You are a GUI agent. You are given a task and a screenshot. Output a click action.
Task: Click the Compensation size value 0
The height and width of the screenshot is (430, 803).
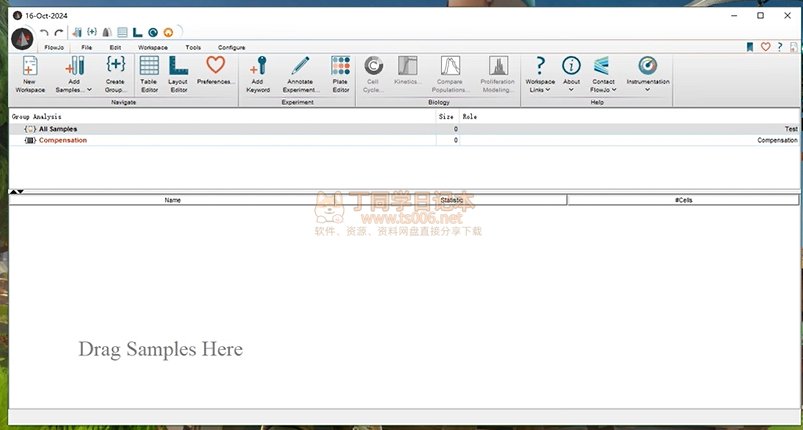456,140
